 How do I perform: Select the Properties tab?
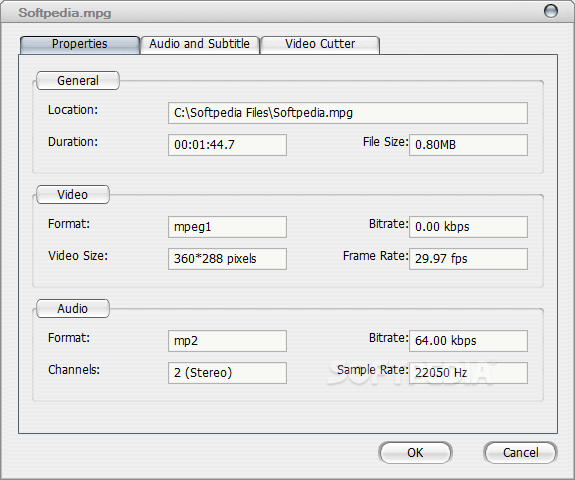click(80, 45)
